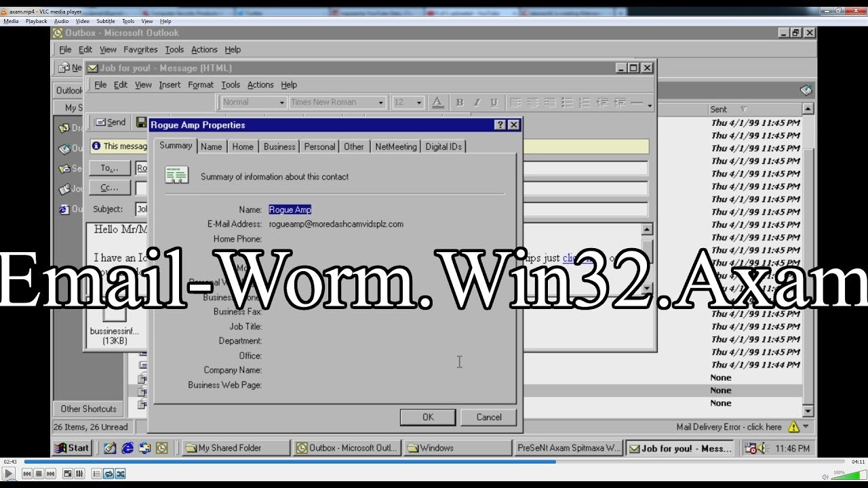Viewport: 868px width, 488px height.
Task: Toggle italic formatting
Action: click(477, 102)
